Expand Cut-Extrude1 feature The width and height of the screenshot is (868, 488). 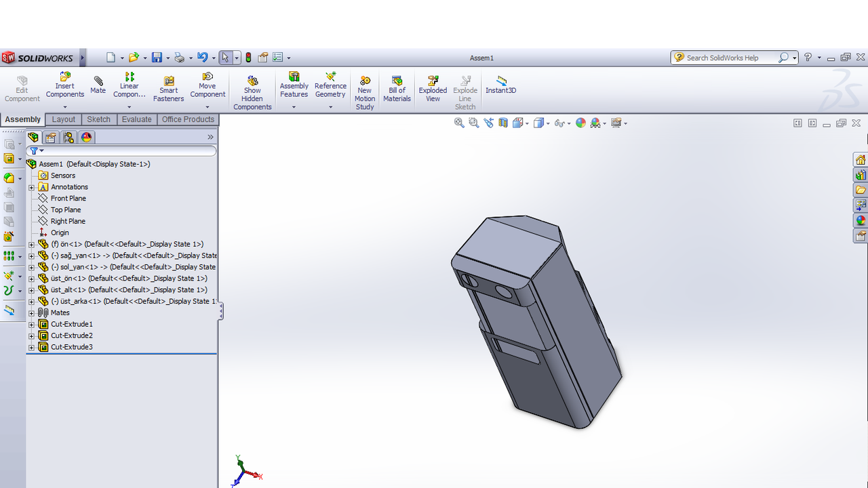tap(31, 324)
